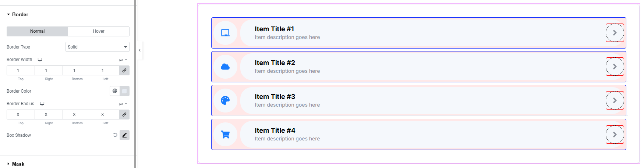Open the Border Color picker swatch
Screen dimensions: 644x168
[124, 91]
